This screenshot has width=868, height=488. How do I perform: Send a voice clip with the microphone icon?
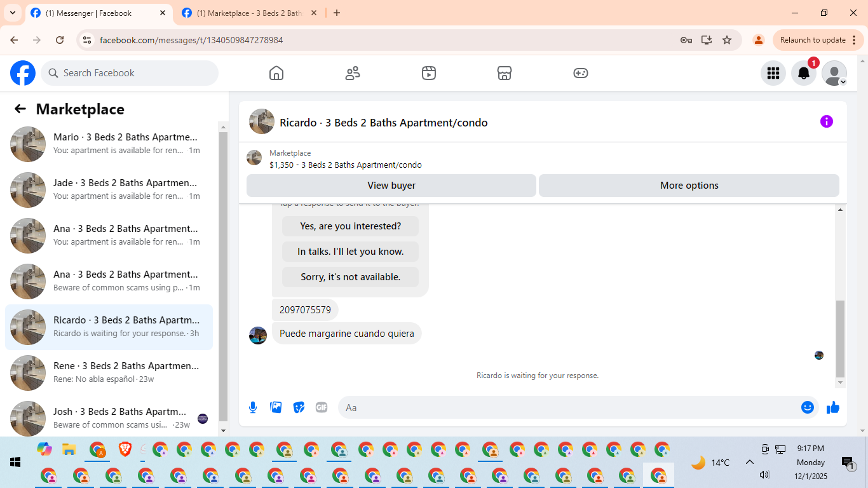253,407
